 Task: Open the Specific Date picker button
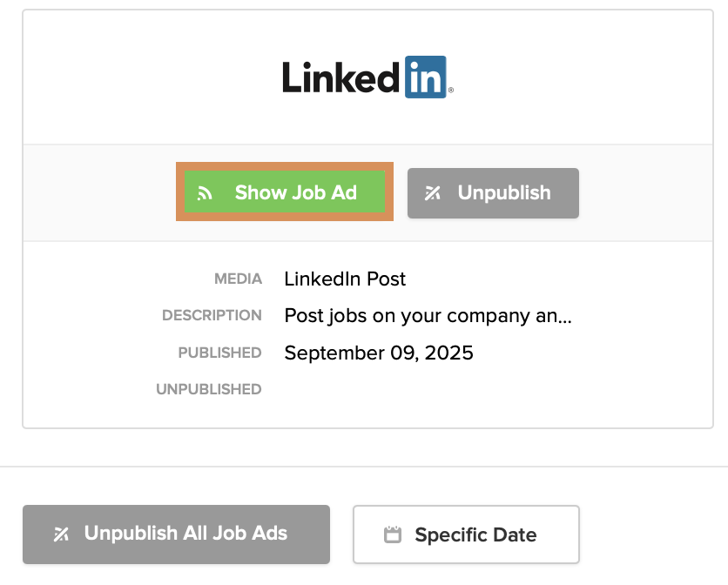pyautogui.click(x=466, y=535)
